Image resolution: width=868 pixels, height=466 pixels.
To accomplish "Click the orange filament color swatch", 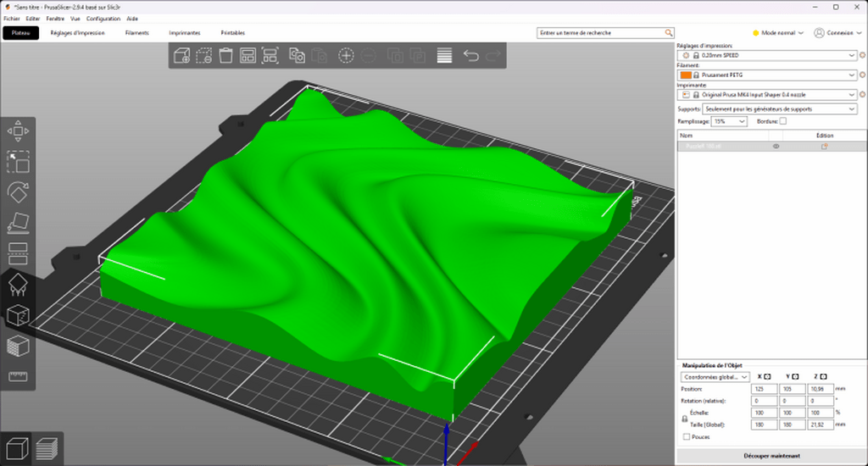I will point(685,75).
